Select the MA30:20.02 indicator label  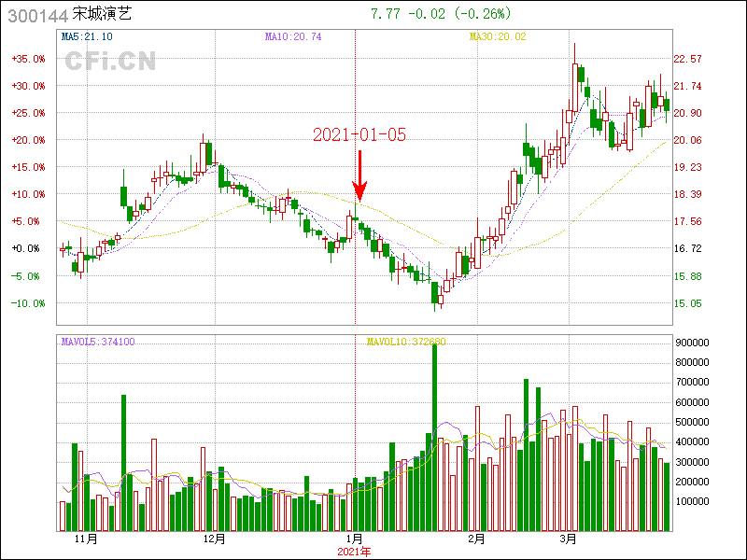tap(498, 36)
